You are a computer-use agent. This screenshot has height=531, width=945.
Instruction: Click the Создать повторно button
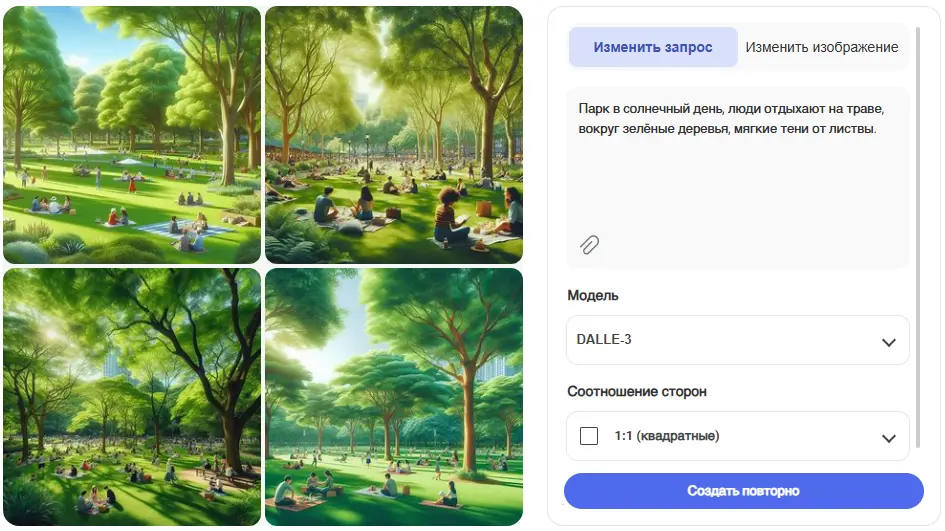(x=744, y=491)
